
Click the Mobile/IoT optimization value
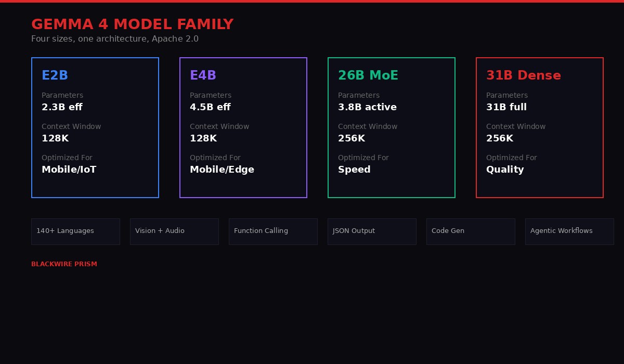click(x=69, y=170)
